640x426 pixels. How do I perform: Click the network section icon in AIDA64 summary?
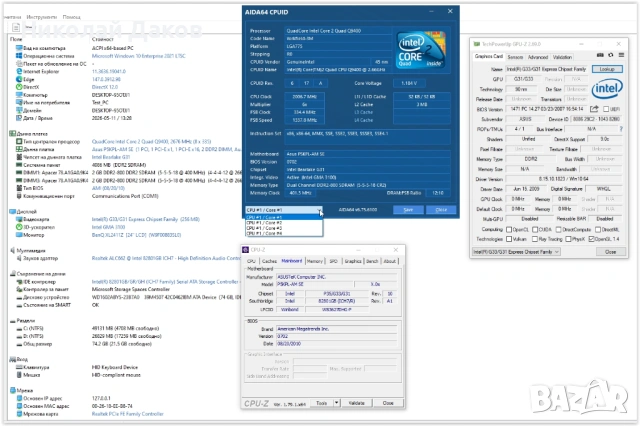pos(12,390)
